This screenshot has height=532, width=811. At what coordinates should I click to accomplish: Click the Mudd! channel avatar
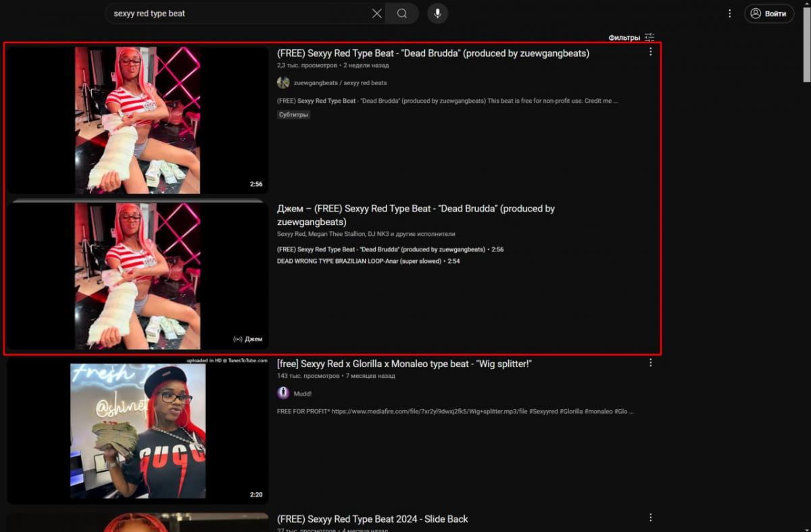pyautogui.click(x=283, y=393)
